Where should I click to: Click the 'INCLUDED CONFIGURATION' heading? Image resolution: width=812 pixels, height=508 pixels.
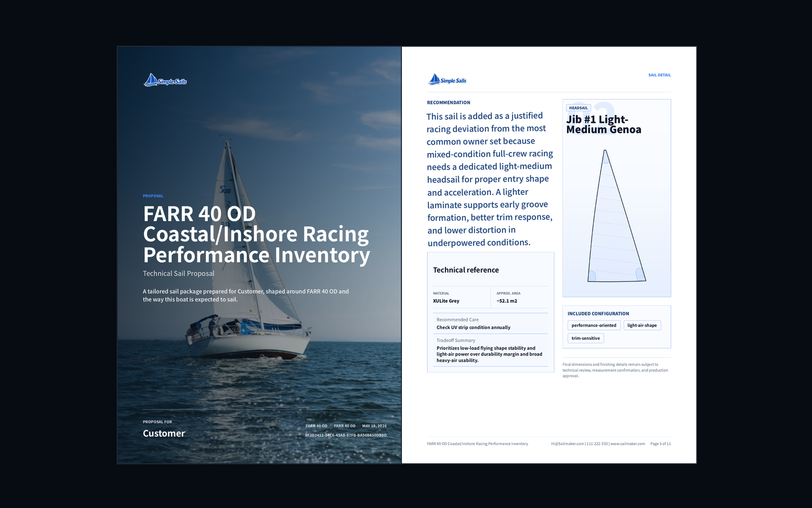tap(598, 314)
